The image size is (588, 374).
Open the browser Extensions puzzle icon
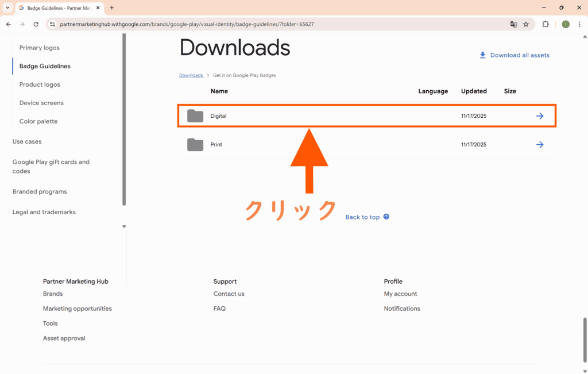[546, 24]
